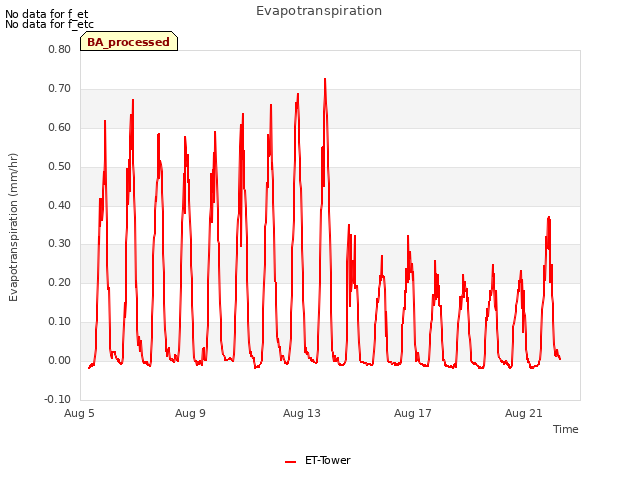Image resolution: width=640 pixels, height=480 pixels.
Task: Click the Time axis label
Action: [566, 429]
